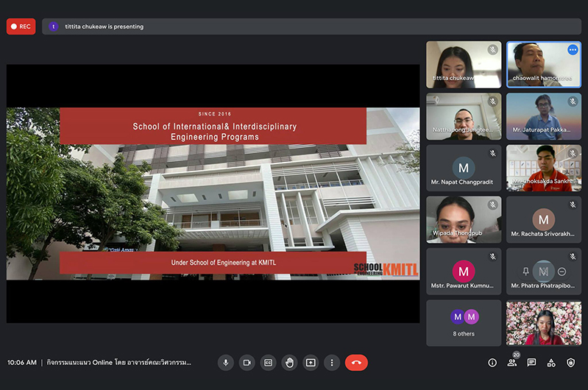Viewport: 588px width, 390px height.
Task: Remove Mr. Phatra Phatrapibo with minus icon
Action: [x=562, y=271]
